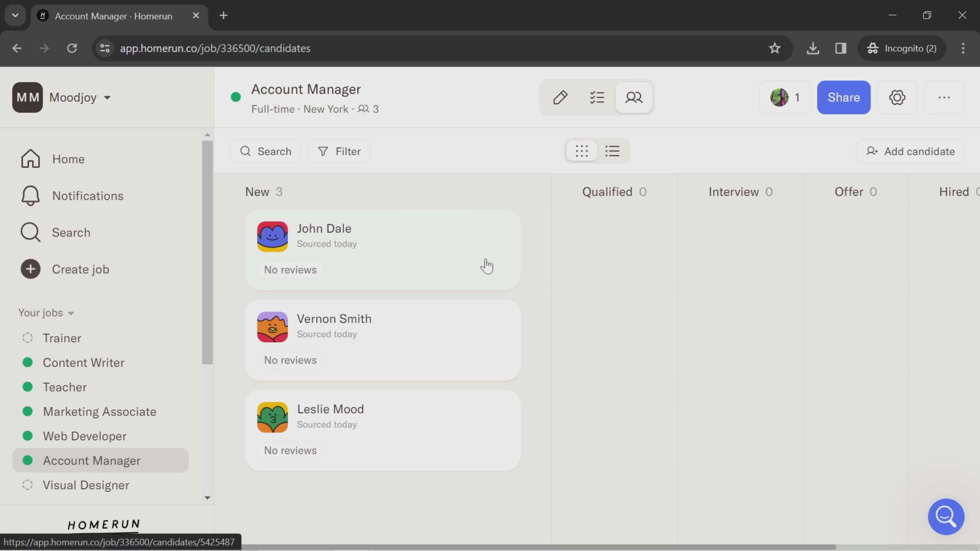Switch to board grid view
This screenshot has width=980, height=551.
[582, 151]
